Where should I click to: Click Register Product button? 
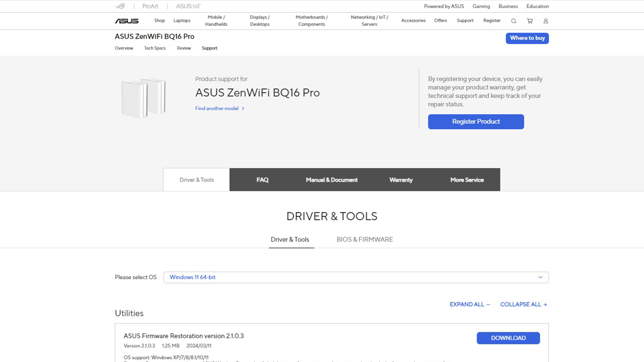(x=476, y=121)
